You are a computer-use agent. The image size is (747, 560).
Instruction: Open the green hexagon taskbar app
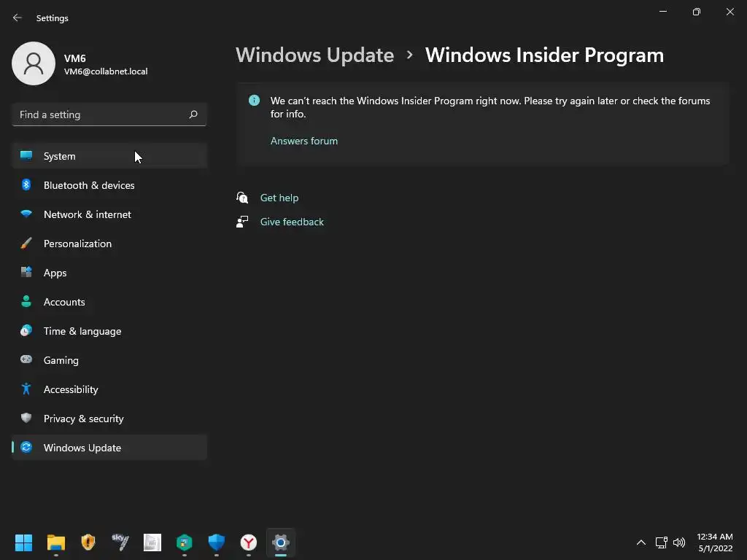point(185,542)
